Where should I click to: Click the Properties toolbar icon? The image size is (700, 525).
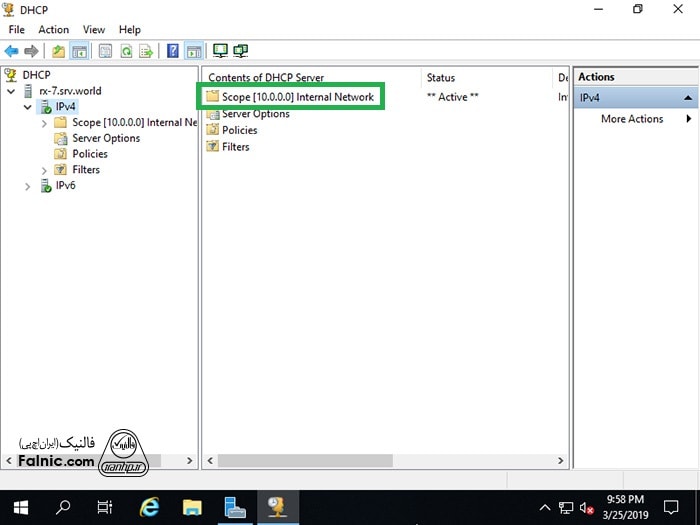[x=105, y=51]
